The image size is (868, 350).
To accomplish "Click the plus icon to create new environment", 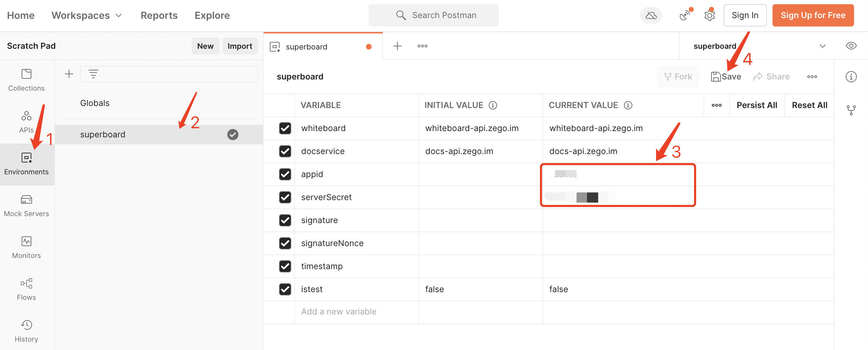I will click(69, 74).
